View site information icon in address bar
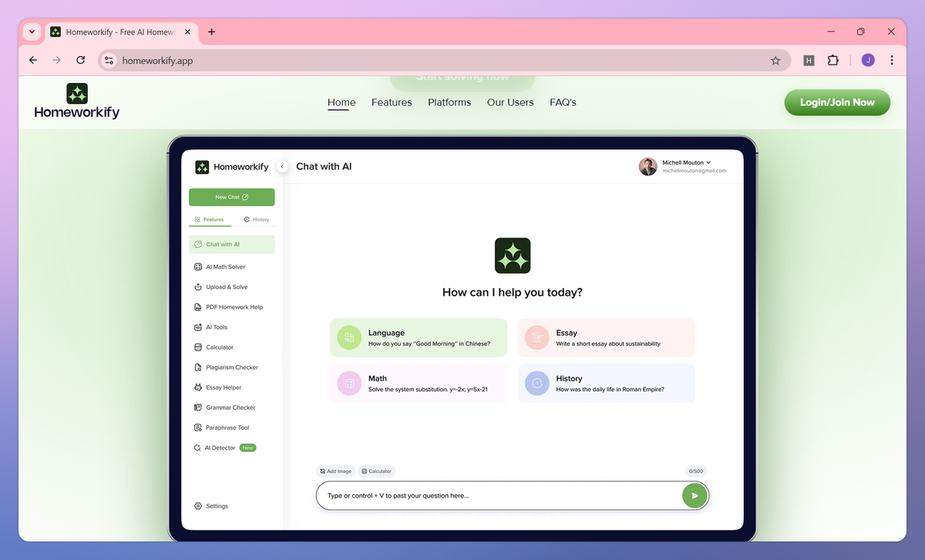This screenshot has height=560, width=925. click(x=109, y=60)
